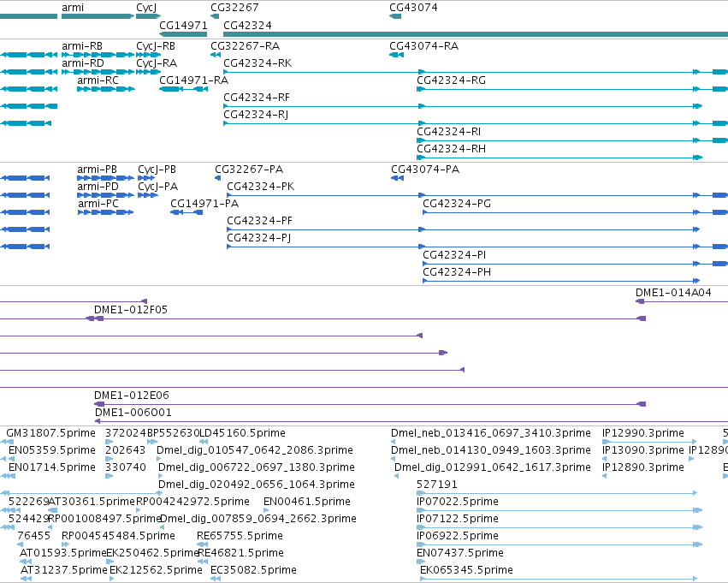
Task: Click transcript CG14971-RA
Action: pyautogui.click(x=193, y=80)
